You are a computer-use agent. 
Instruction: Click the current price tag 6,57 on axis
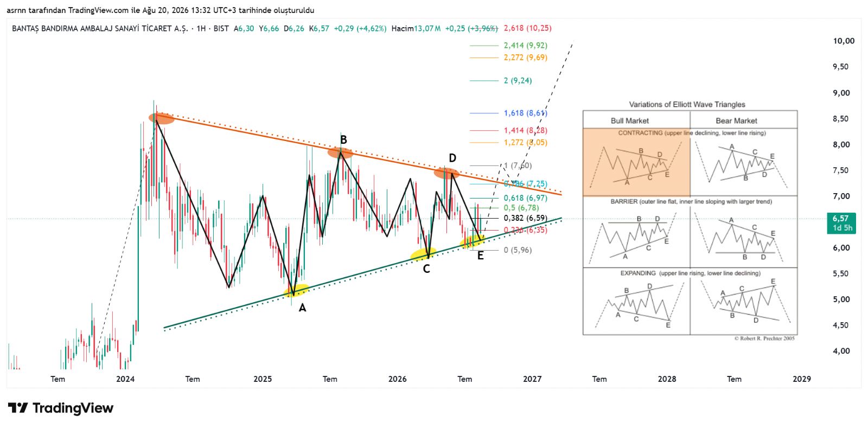841,223
